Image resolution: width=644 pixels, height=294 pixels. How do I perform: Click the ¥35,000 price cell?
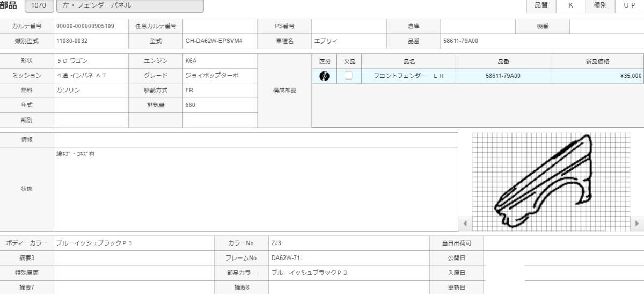point(597,76)
